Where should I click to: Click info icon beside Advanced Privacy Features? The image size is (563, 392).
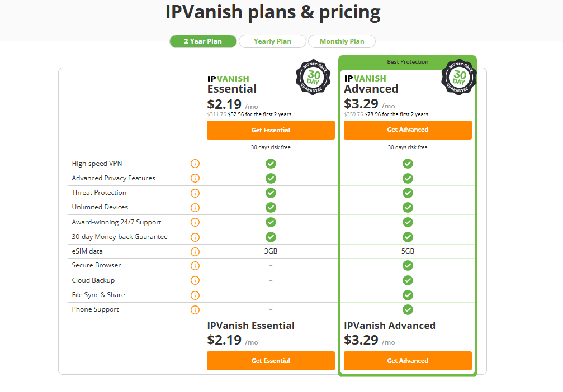[195, 178]
